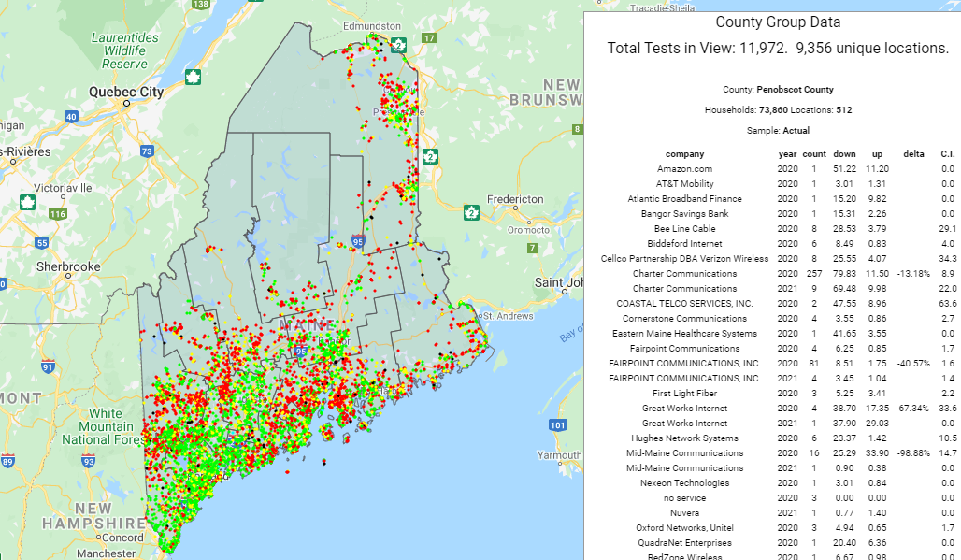
Task: Select the First Light Fiber row
Action: 778,394
